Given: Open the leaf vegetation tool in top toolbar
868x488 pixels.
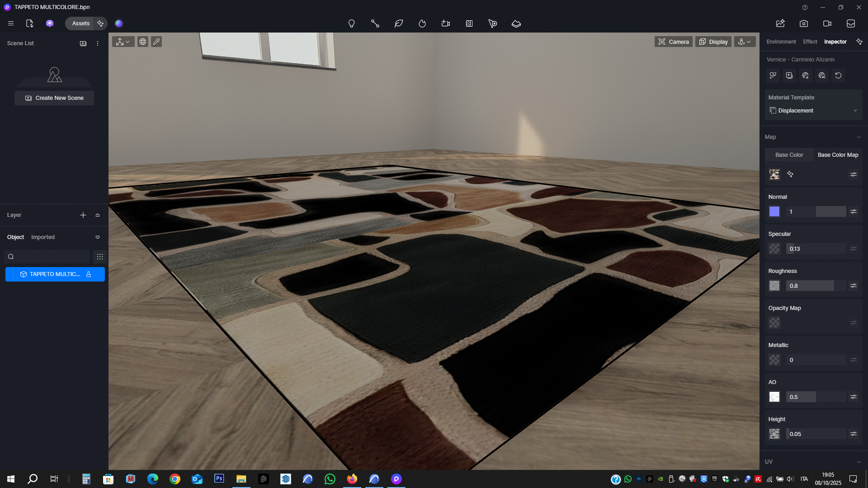Looking at the screenshot, I should [x=398, y=23].
